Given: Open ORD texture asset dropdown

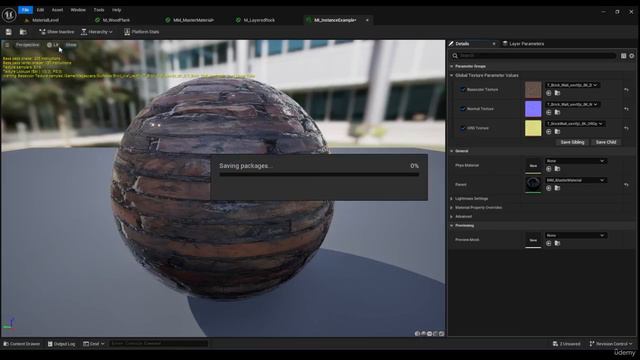Looking at the screenshot, I should point(575,124).
